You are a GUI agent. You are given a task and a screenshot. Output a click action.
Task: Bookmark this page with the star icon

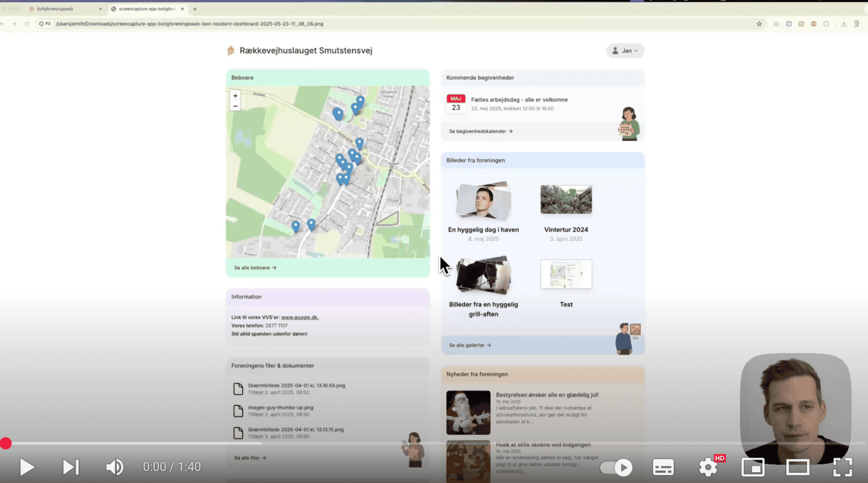pos(759,24)
